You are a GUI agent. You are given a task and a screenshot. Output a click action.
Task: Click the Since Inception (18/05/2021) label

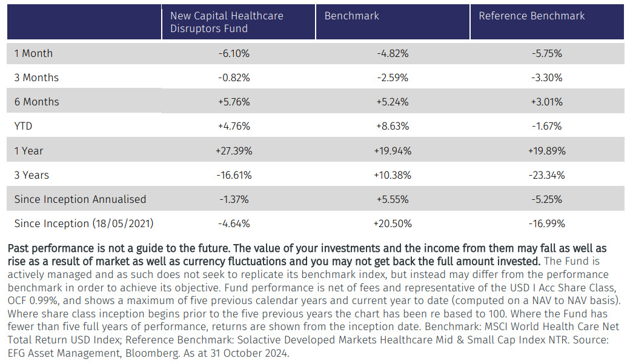tap(84, 223)
